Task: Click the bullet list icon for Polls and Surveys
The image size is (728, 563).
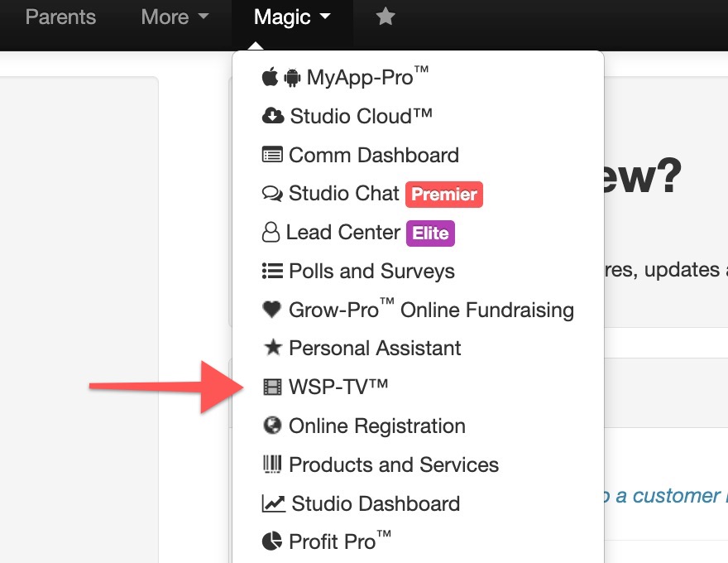Action: coord(272,271)
